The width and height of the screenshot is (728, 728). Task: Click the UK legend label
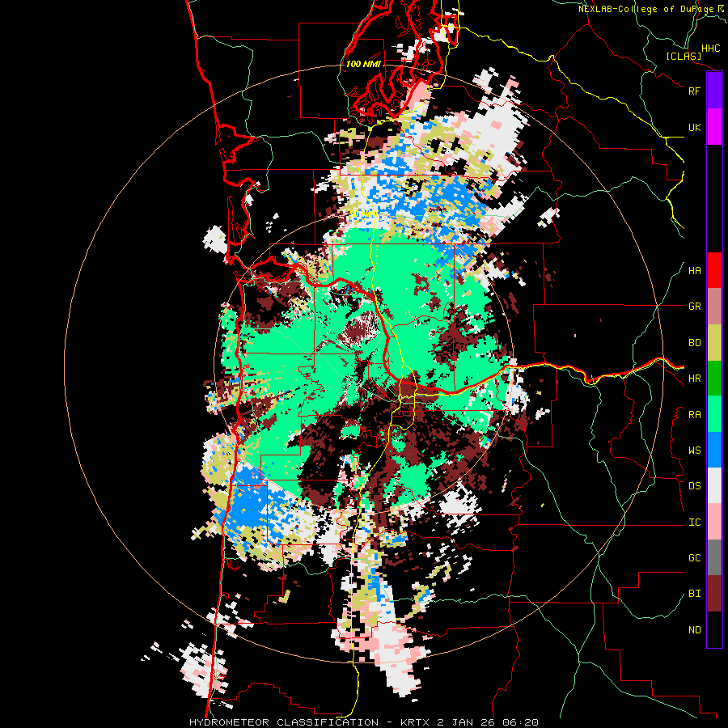coord(694,127)
